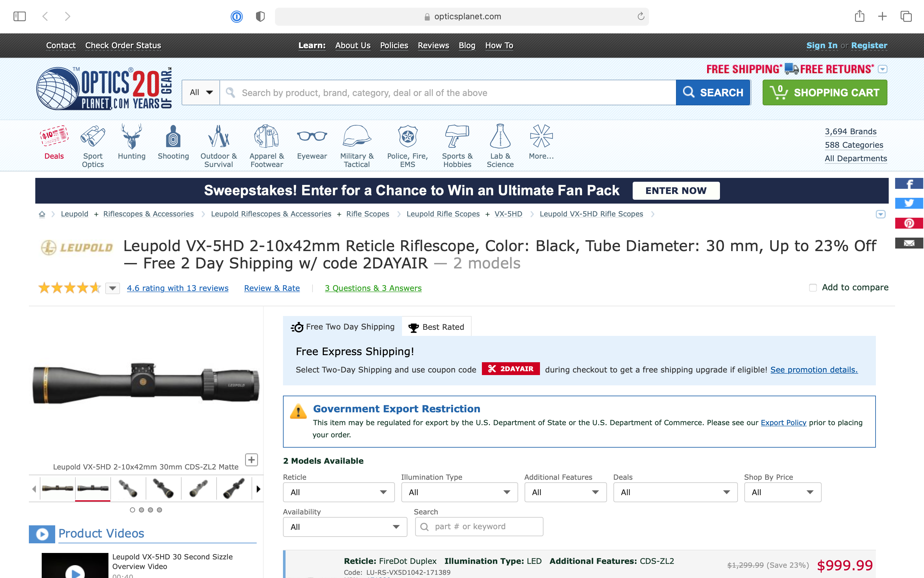The height and width of the screenshot is (578, 924).
Task: Open the search category All dropdown
Action: pos(201,92)
